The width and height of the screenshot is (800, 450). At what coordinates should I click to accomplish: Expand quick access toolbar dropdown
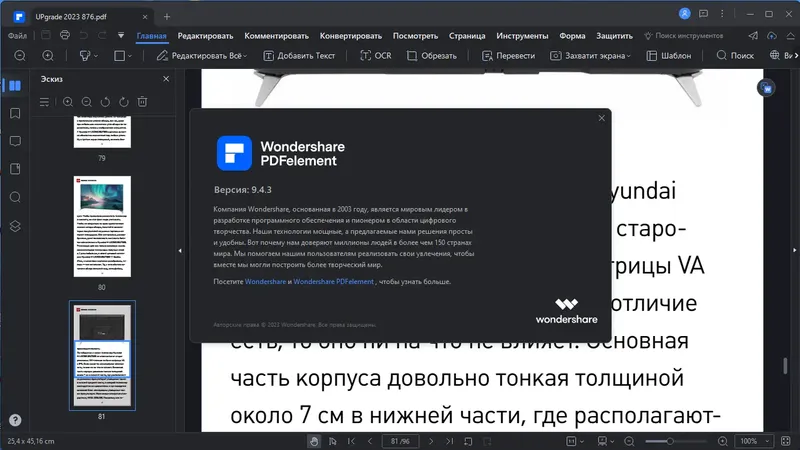click(x=121, y=36)
